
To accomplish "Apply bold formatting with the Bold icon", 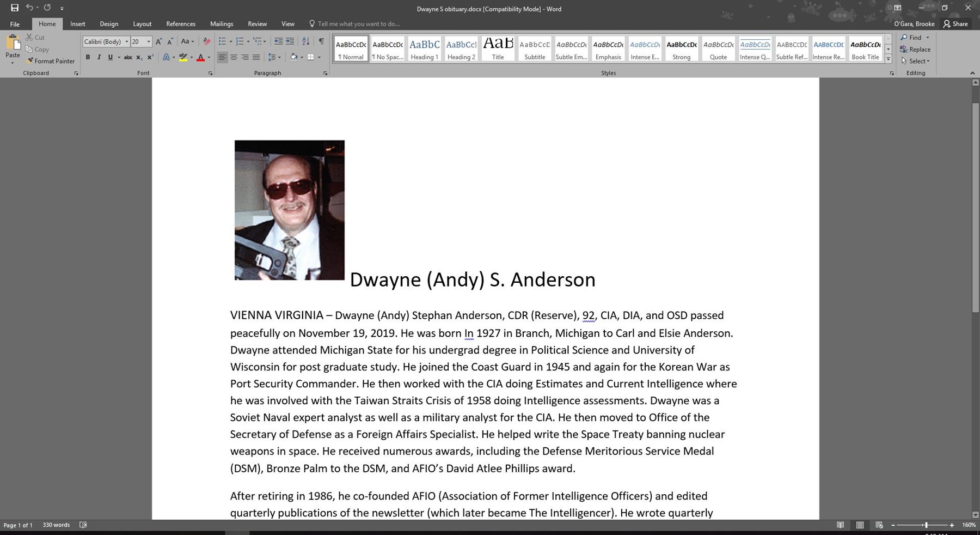I will click(87, 57).
